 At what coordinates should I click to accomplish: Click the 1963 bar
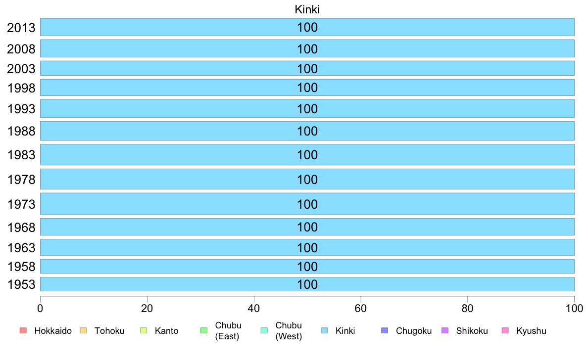(307, 247)
